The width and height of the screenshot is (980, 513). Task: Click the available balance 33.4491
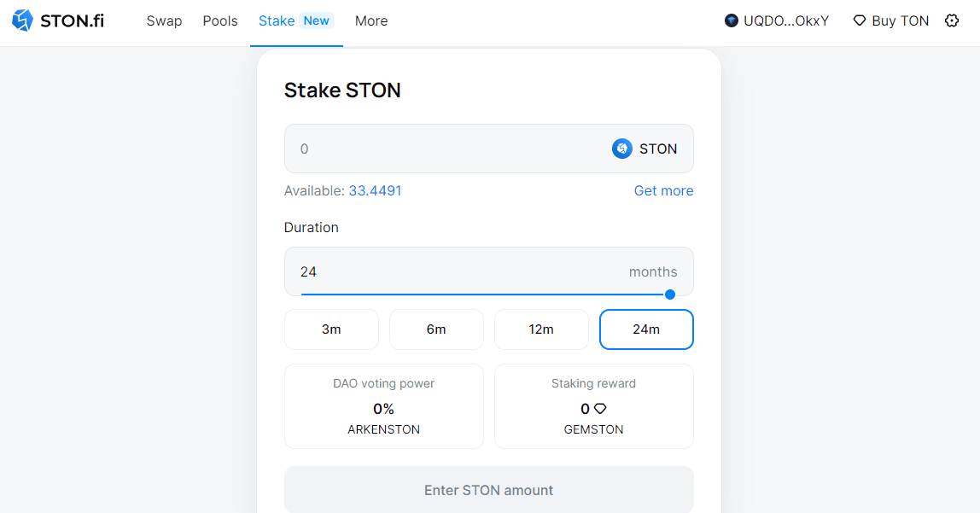click(x=375, y=190)
